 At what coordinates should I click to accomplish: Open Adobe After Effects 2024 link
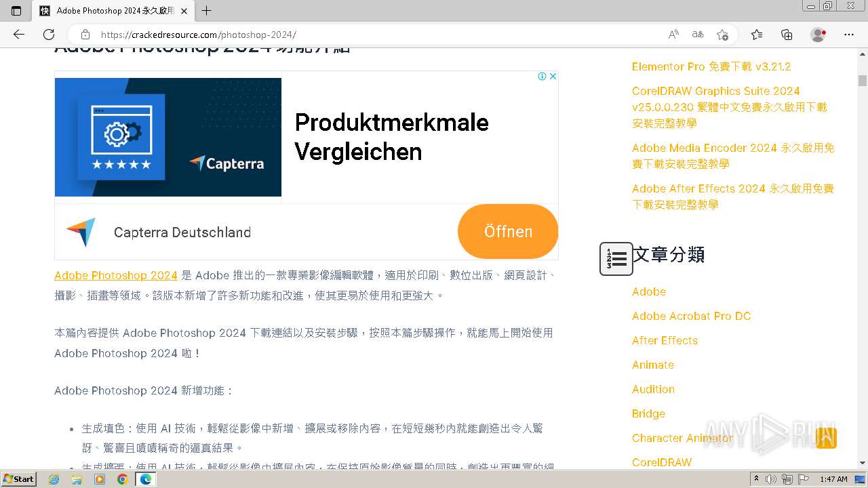coord(733,197)
